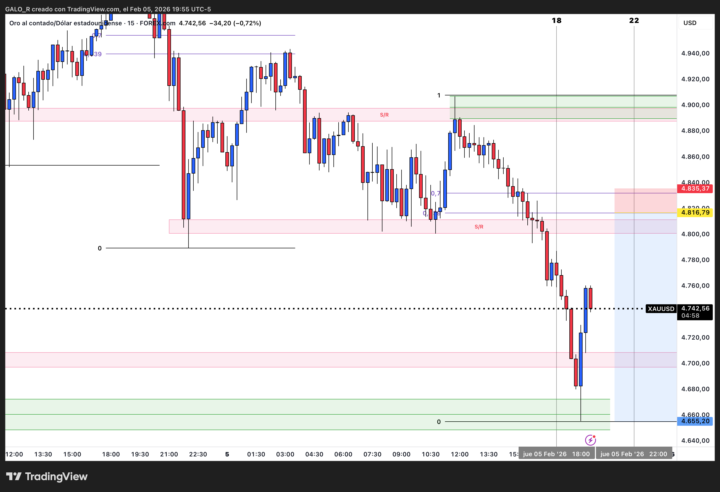Click the current price 4.742,56 label

click(695, 308)
